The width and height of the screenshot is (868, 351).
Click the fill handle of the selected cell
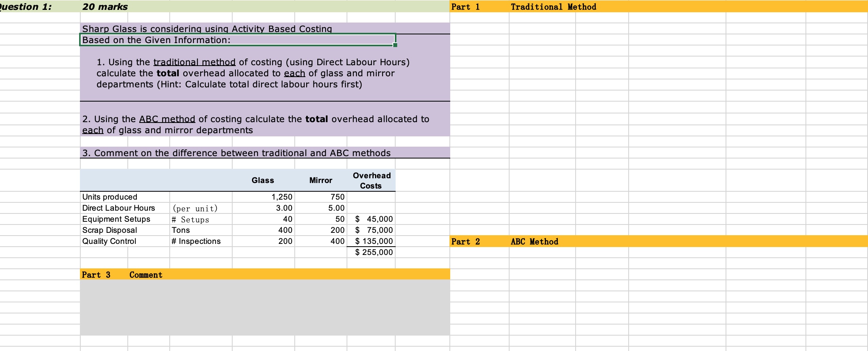click(395, 45)
